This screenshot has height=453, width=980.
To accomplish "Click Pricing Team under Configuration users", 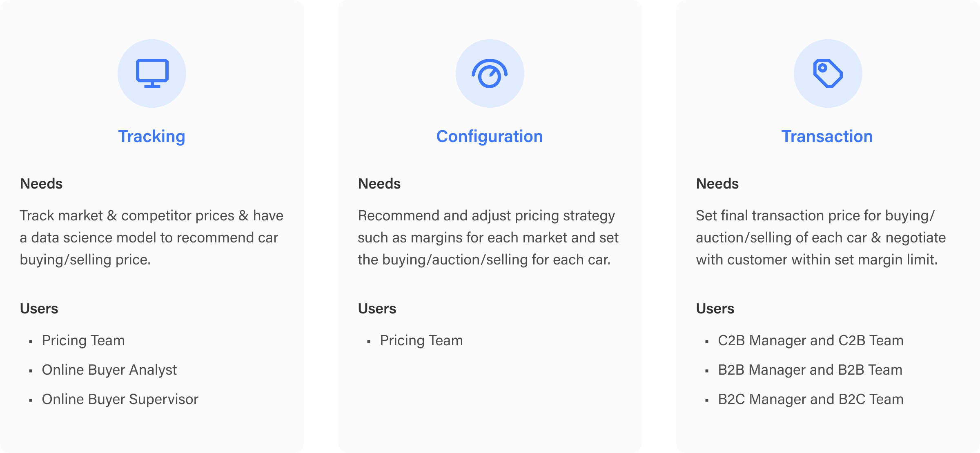I will pos(421,340).
